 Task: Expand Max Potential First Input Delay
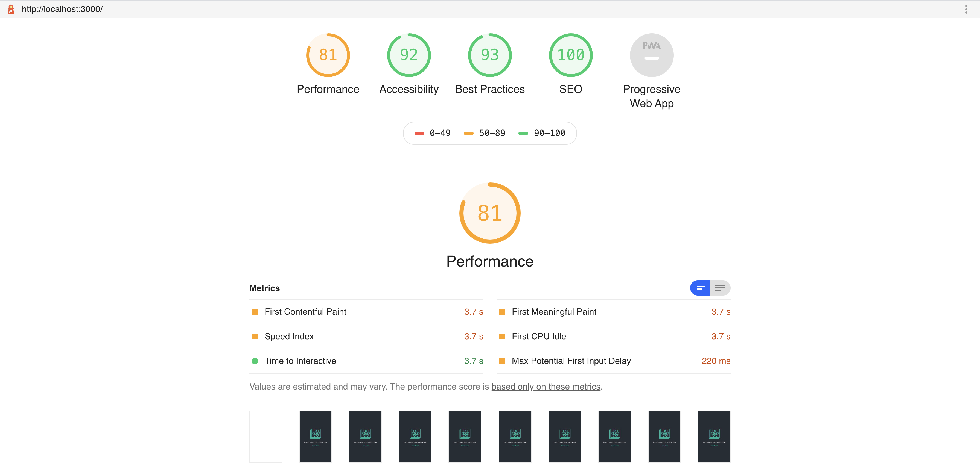point(571,361)
